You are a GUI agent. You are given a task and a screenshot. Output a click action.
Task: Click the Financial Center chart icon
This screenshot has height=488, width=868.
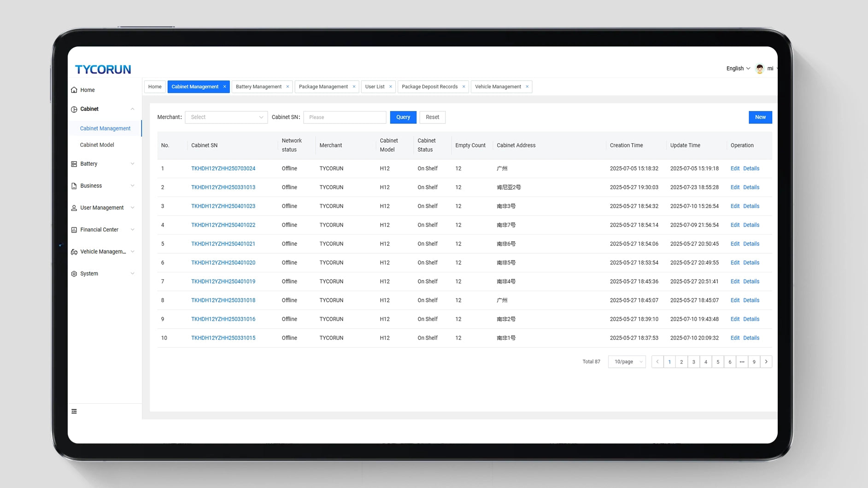74,230
